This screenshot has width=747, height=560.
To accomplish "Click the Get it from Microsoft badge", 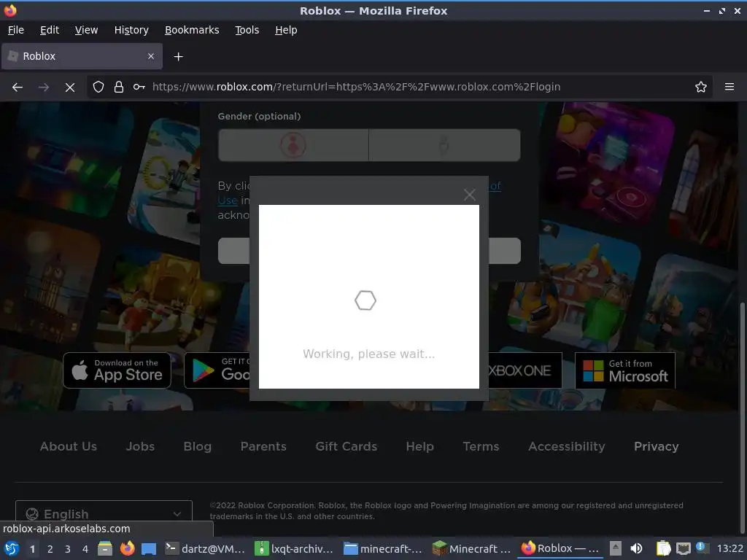I will click(x=625, y=370).
